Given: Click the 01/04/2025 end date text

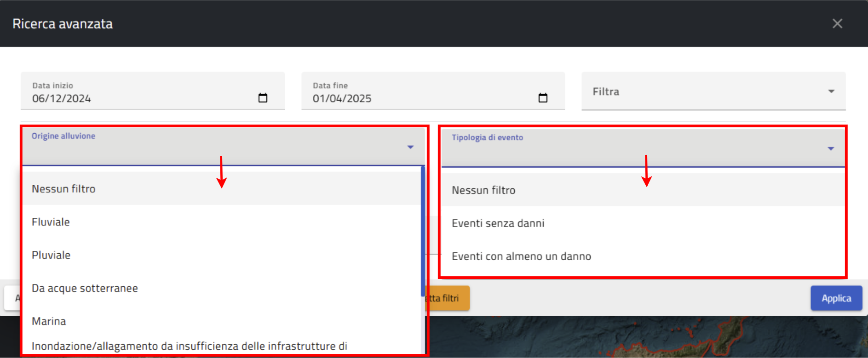Looking at the screenshot, I should [342, 98].
